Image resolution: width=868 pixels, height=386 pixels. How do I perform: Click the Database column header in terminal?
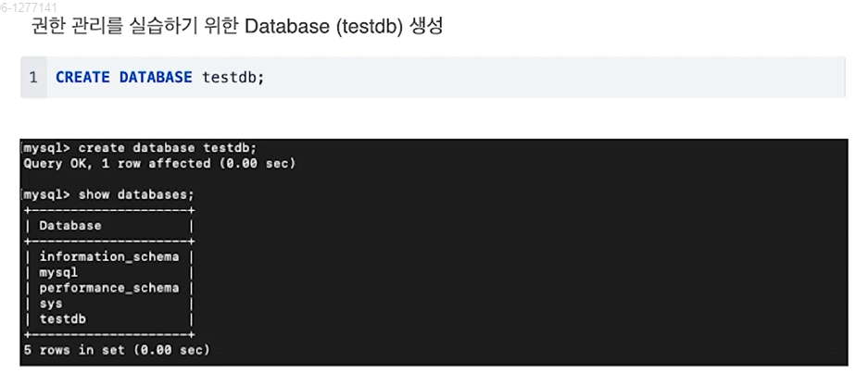(x=70, y=226)
